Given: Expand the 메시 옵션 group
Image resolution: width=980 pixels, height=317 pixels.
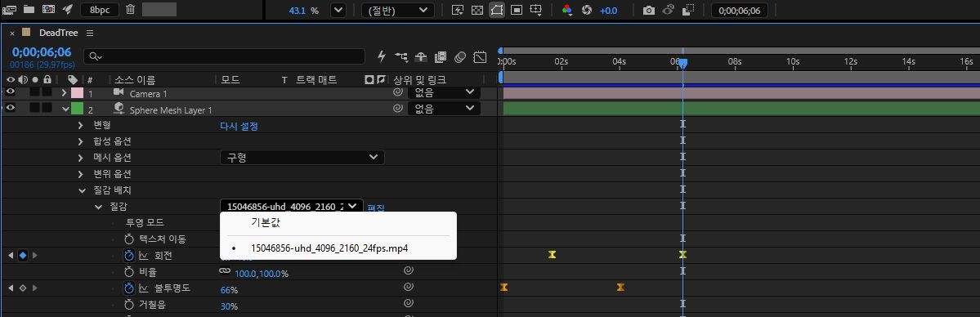Looking at the screenshot, I should [x=81, y=158].
